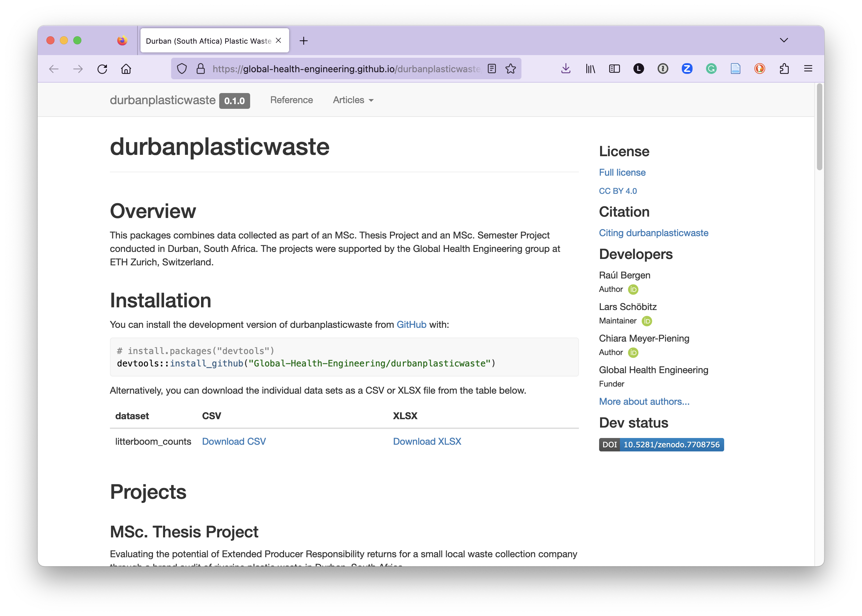
Task: Click the padlock site security icon
Action: click(200, 69)
